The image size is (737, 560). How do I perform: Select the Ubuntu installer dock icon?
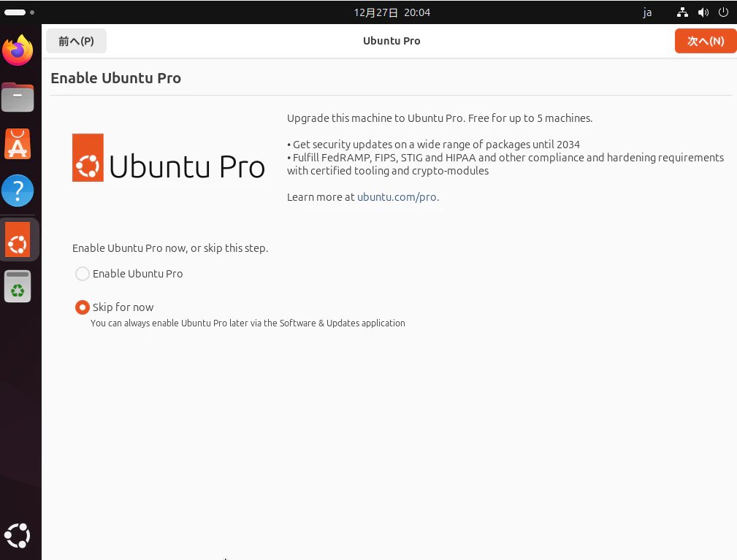tap(18, 239)
